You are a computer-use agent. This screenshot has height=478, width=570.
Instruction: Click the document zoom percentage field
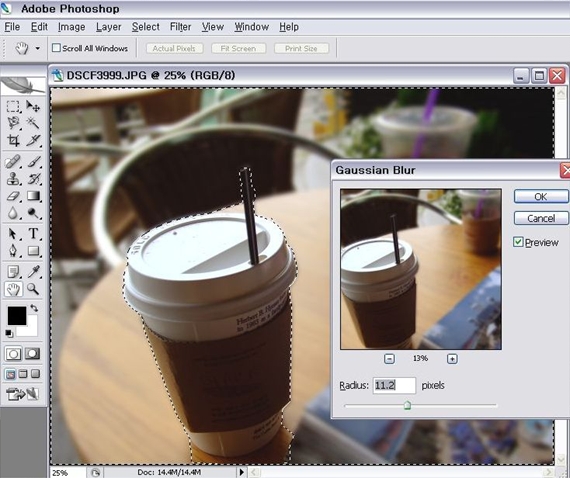[x=68, y=473]
